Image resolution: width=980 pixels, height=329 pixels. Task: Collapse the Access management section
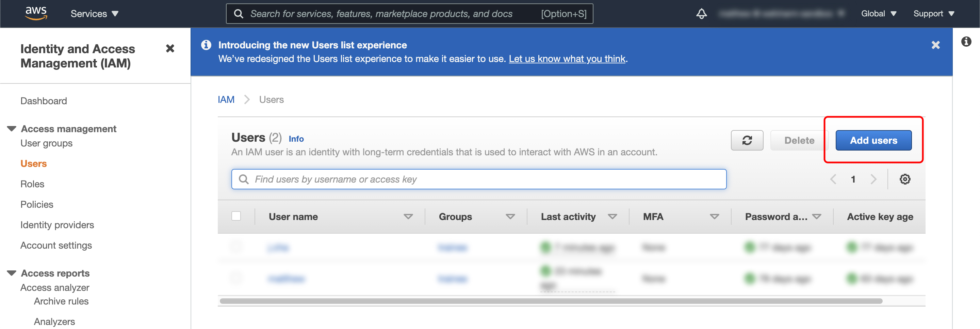coord(12,129)
